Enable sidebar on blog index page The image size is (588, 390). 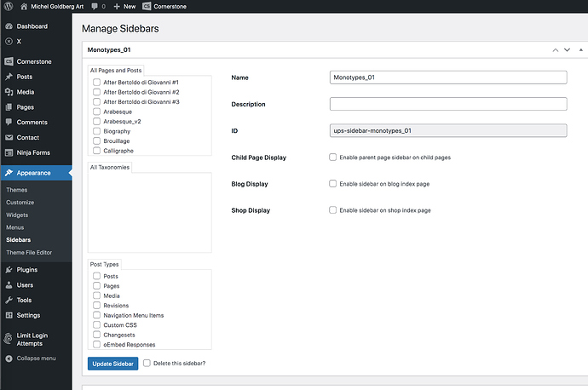332,184
